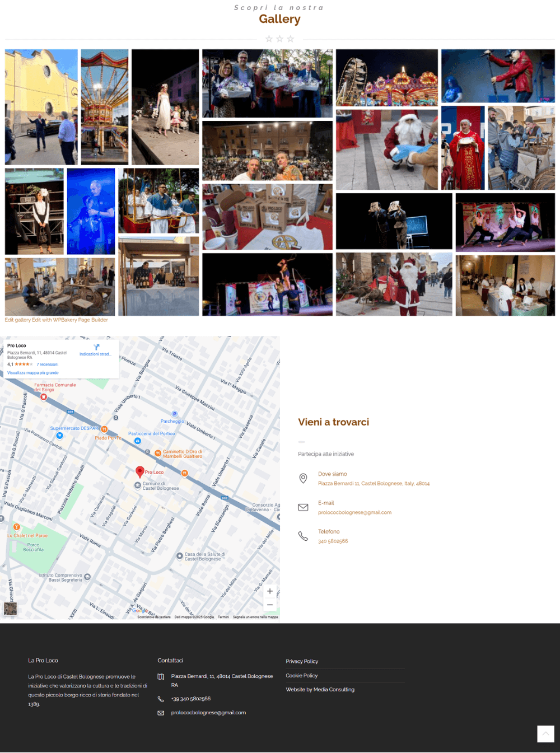560x753 pixels.
Task: Open the singer in red jacket photo
Action: pos(498,76)
